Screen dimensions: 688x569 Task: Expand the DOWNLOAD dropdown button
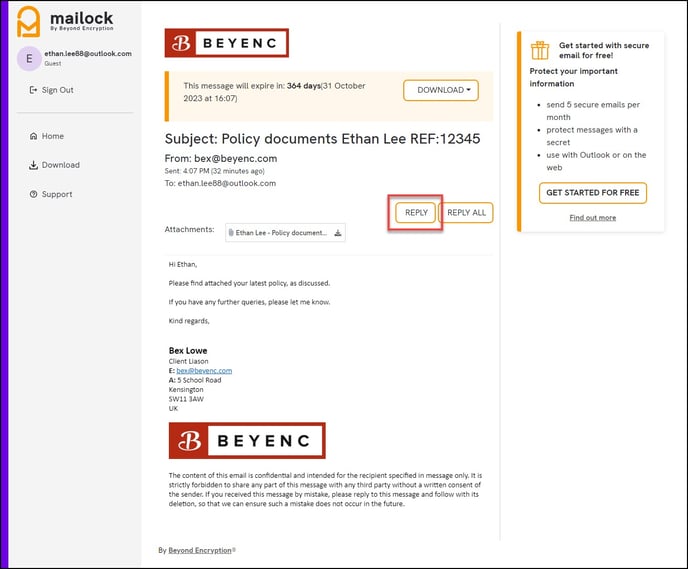click(441, 90)
